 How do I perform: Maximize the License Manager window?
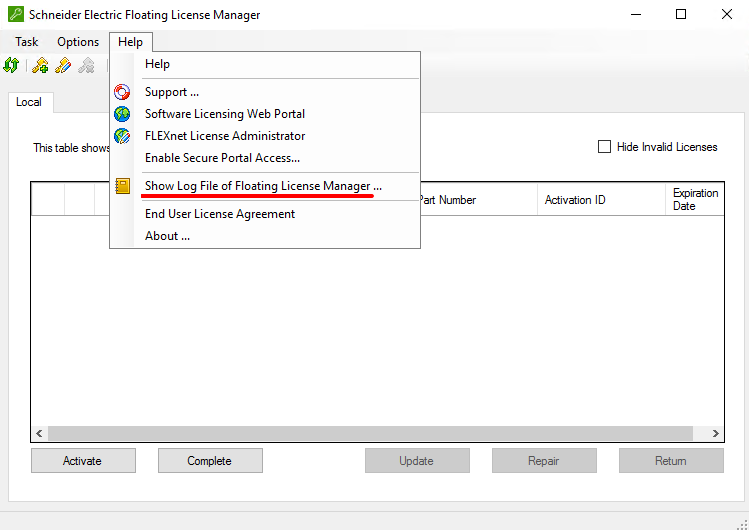(x=681, y=14)
